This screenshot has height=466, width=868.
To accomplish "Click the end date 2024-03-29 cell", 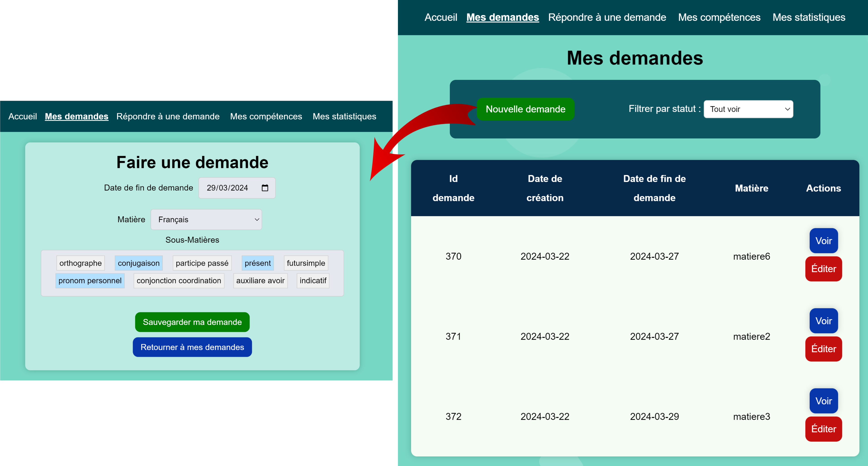I will (654, 417).
